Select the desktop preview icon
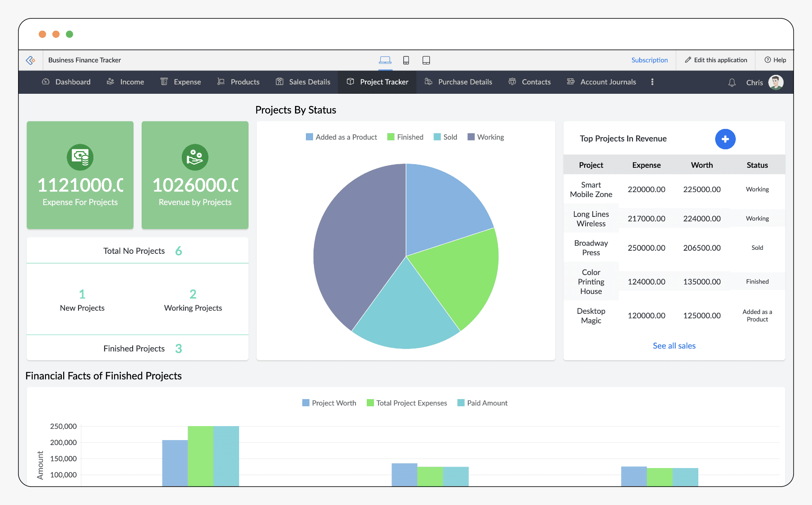This screenshot has height=505, width=812. coord(385,60)
